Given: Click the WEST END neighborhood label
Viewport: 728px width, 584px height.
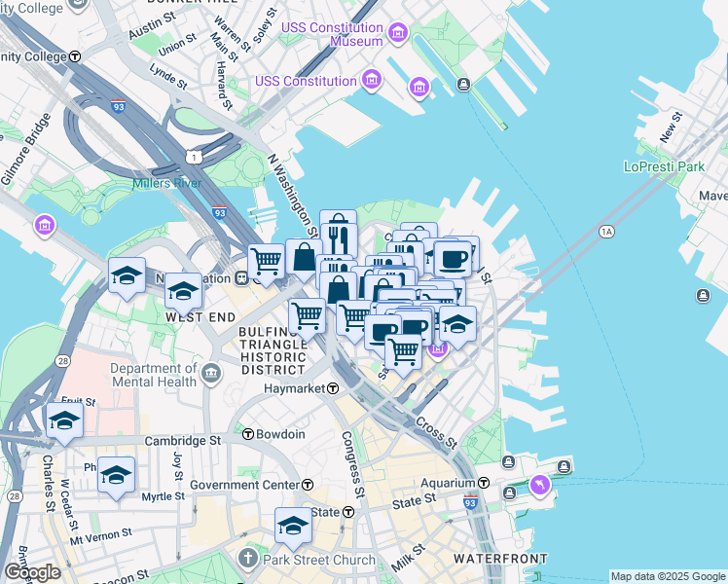Looking at the screenshot, I should click(x=200, y=317).
